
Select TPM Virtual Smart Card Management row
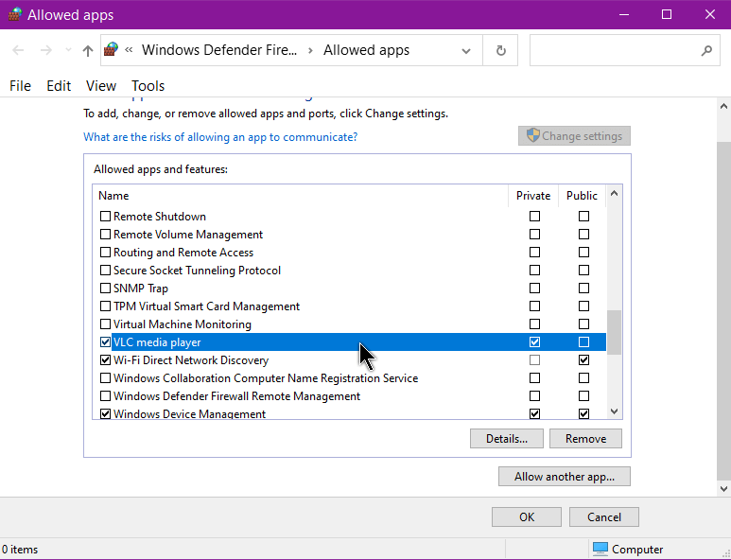(352, 306)
